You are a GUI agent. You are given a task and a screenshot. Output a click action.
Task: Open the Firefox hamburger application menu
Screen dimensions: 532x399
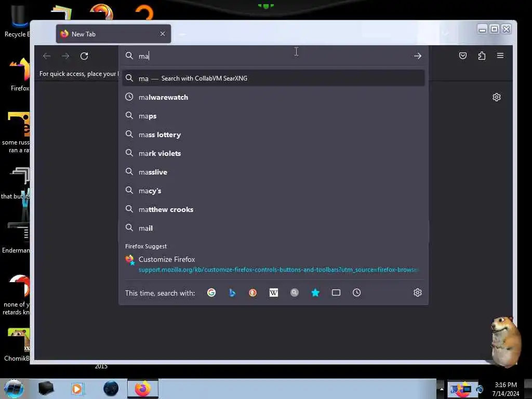pos(500,55)
